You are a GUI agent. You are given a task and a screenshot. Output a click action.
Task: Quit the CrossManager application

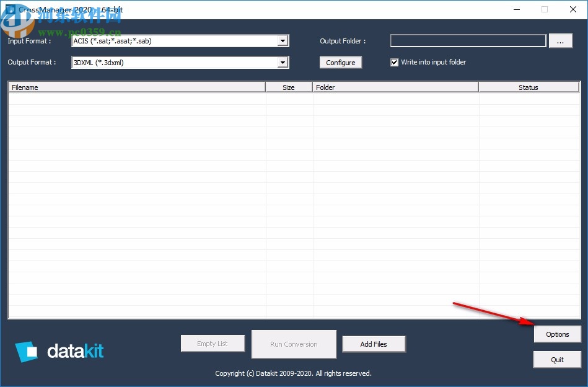click(x=557, y=359)
